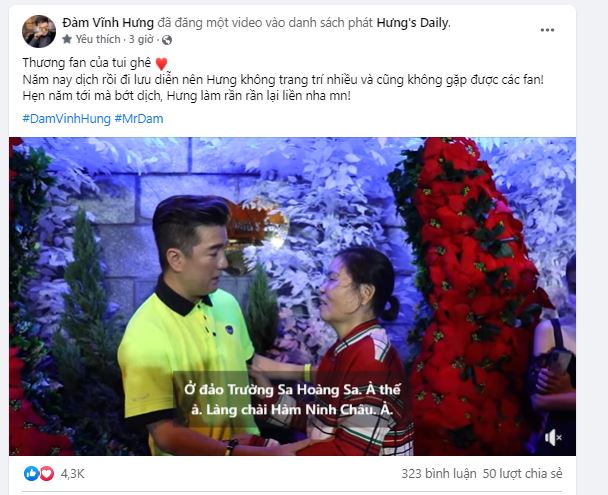The height and width of the screenshot is (495, 608).
Task: Unmute the video with the speaker icon
Action: (553, 438)
